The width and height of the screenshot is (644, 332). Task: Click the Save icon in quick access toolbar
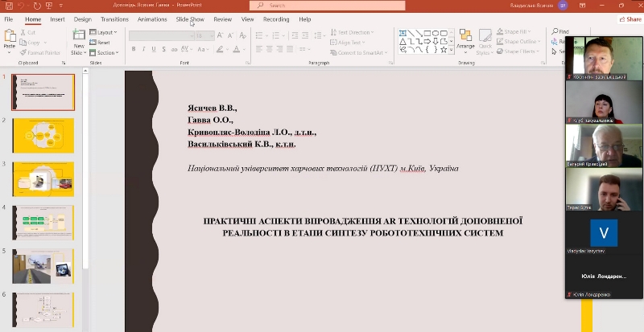(x=8, y=6)
